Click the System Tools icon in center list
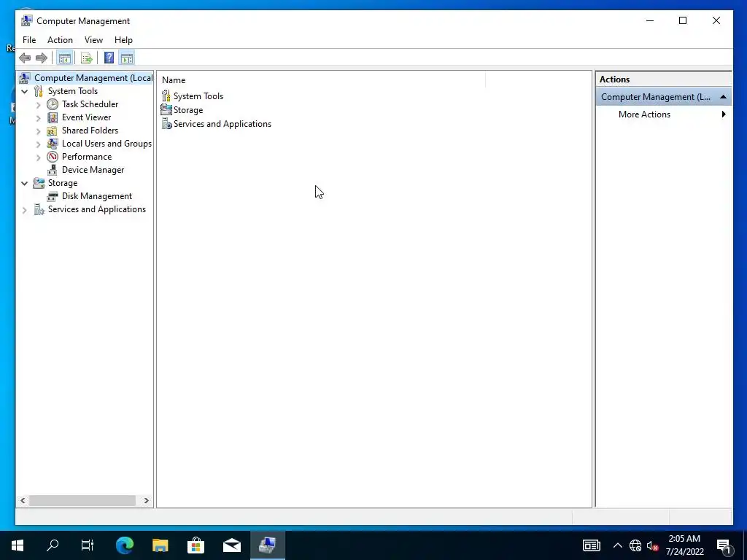Image resolution: width=747 pixels, height=560 pixels. [166, 96]
